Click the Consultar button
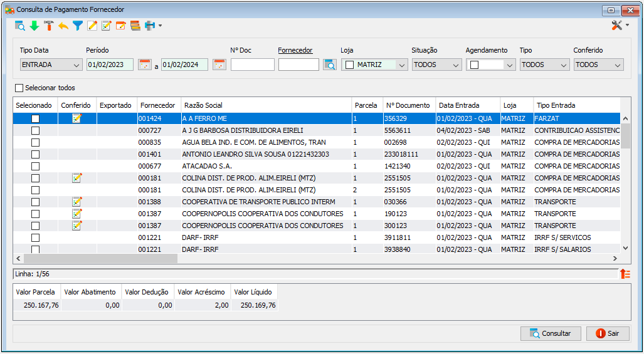Screen dimensions: 644x354 551,333
